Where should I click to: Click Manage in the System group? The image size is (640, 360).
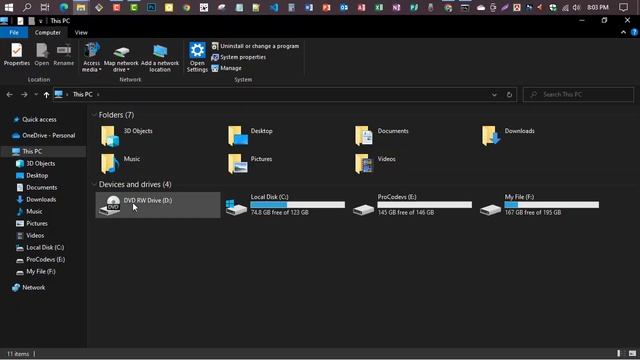point(227,68)
